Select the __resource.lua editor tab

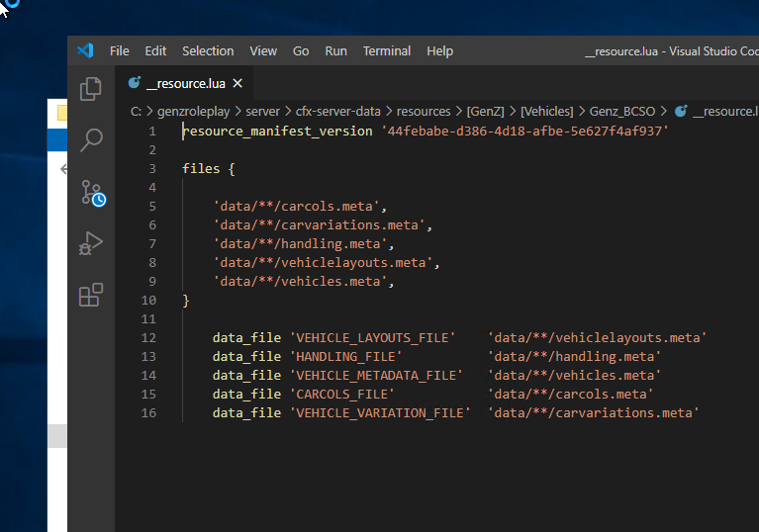[x=185, y=83]
